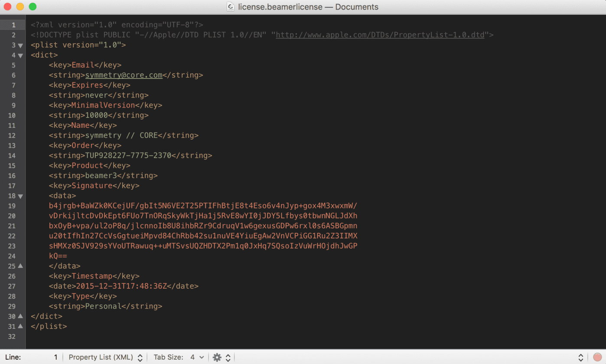The image size is (606, 364).
Task: Click the fold-end marker at line 25
Action: coord(20,266)
